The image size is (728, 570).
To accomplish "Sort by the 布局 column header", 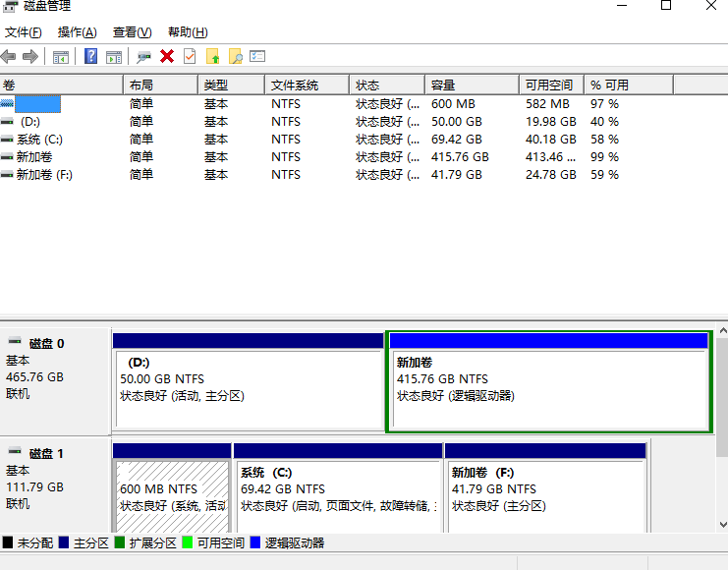I will (x=161, y=85).
